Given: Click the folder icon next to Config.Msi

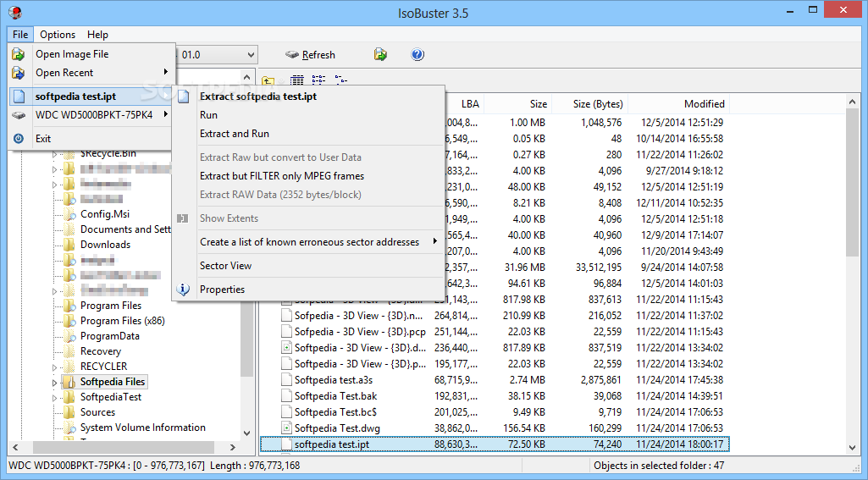Looking at the screenshot, I should [69, 213].
